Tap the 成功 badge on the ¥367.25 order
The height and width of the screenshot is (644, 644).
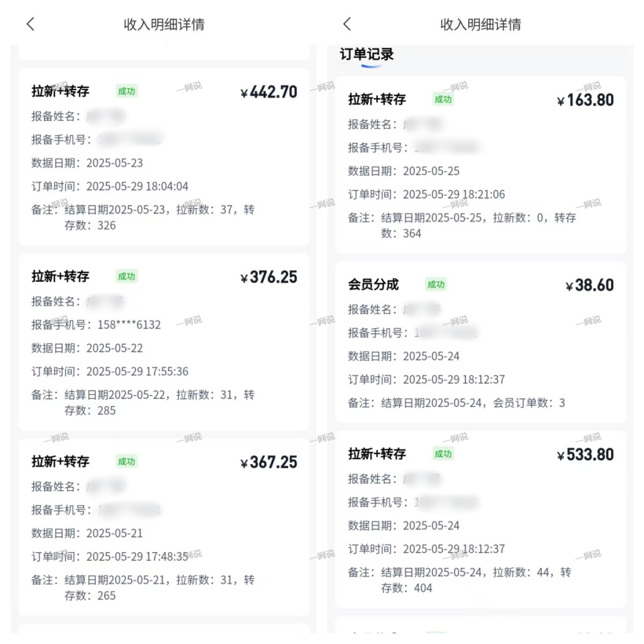pos(126,462)
